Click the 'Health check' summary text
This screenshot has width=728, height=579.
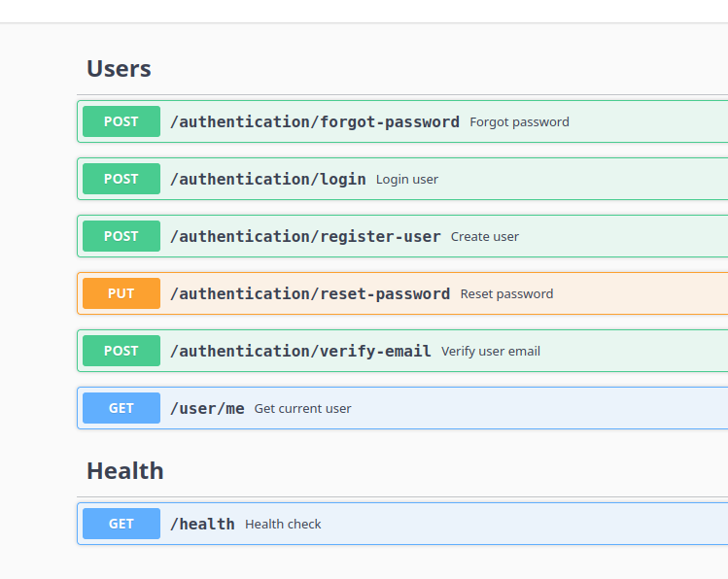point(283,525)
